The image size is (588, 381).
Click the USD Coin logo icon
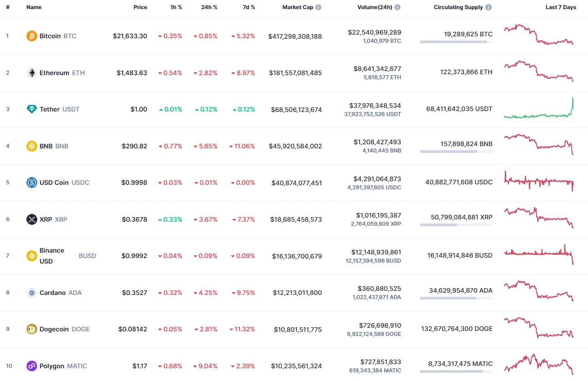tap(31, 183)
